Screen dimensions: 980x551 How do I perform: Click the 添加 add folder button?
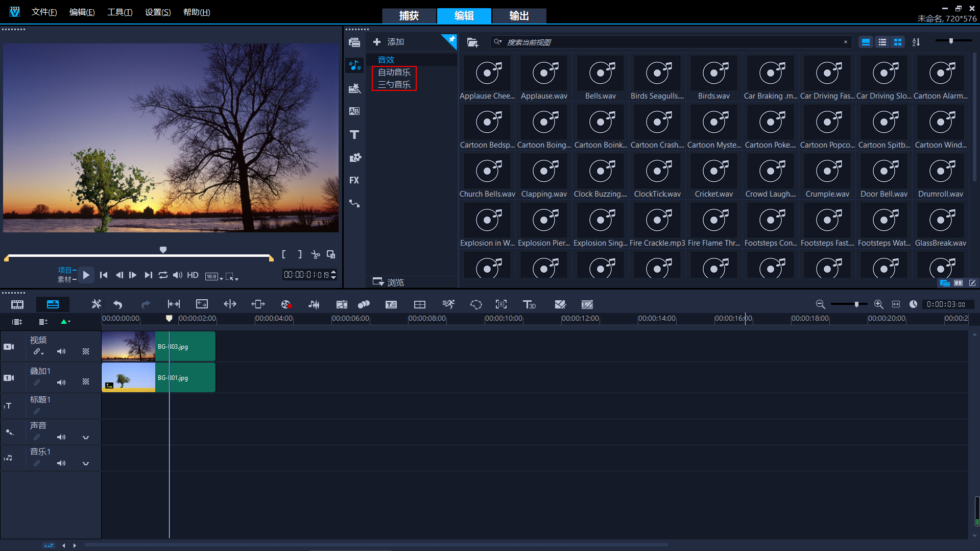click(x=389, y=42)
